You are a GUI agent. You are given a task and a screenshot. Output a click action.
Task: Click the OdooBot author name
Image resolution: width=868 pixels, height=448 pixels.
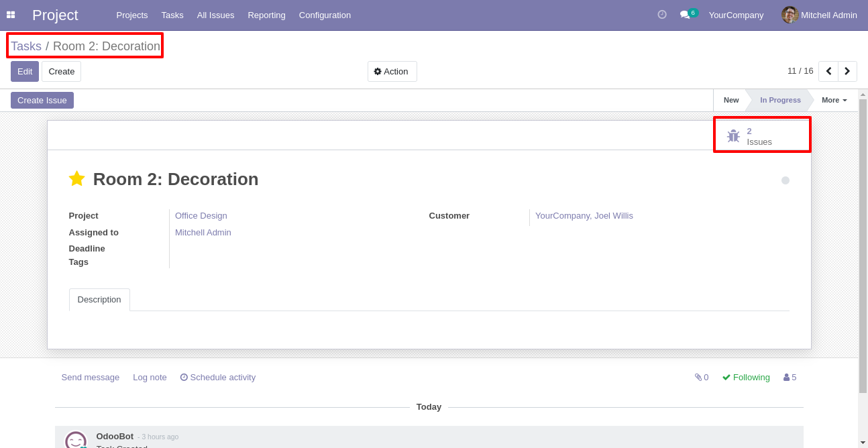tap(115, 436)
